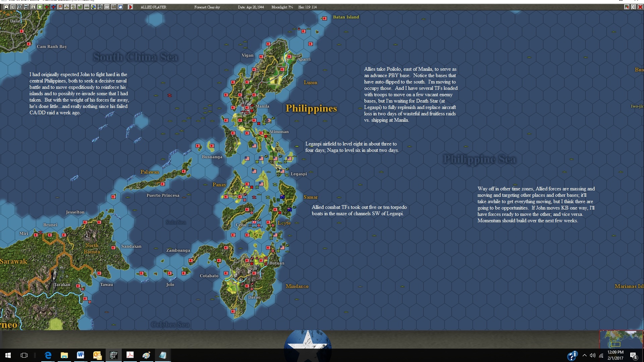Click the Manila base on the map
Image resolution: width=644 pixels, height=362 pixels.
coord(247,108)
